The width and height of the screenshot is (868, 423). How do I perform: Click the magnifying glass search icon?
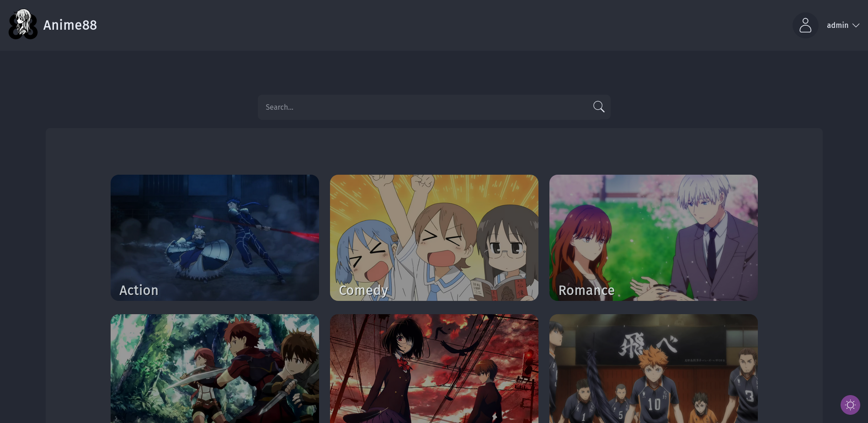click(x=599, y=107)
